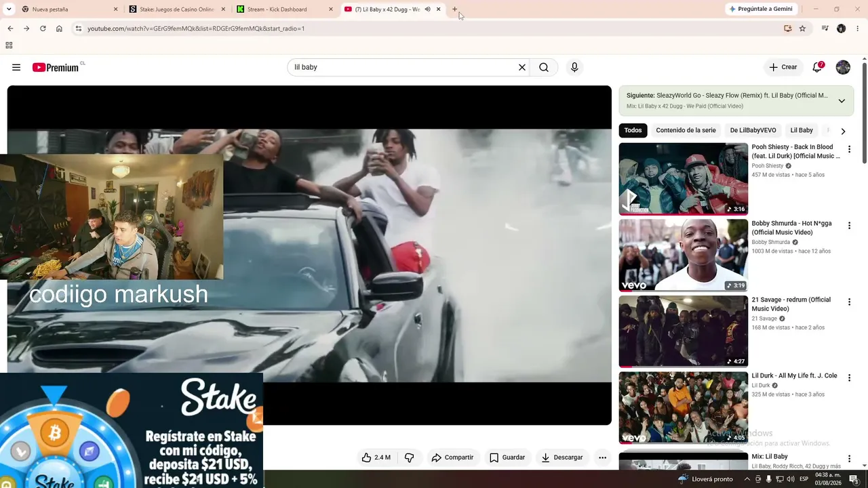The image size is (868, 488).
Task: Visit the Bobby Shmurda channel name
Action: [770, 242]
